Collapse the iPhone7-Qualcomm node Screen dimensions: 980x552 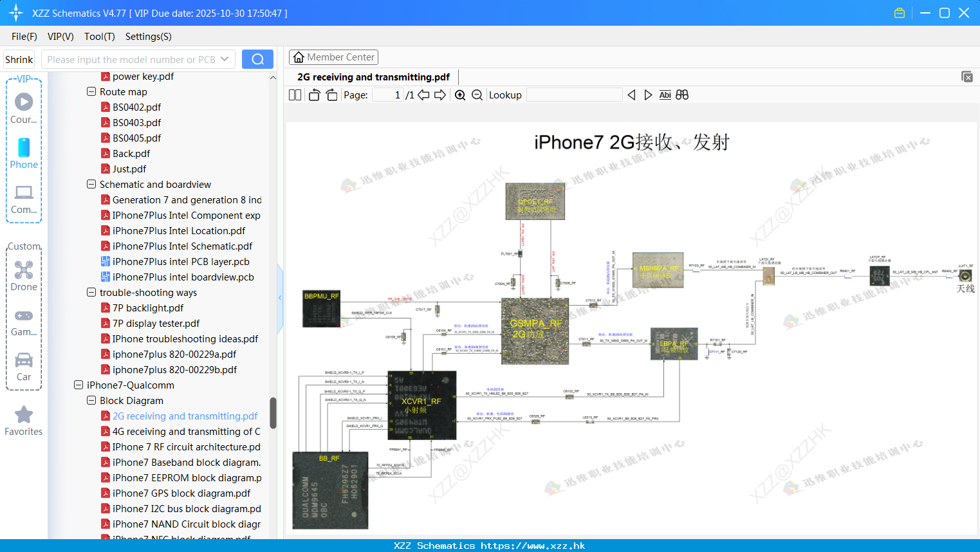pos(79,385)
